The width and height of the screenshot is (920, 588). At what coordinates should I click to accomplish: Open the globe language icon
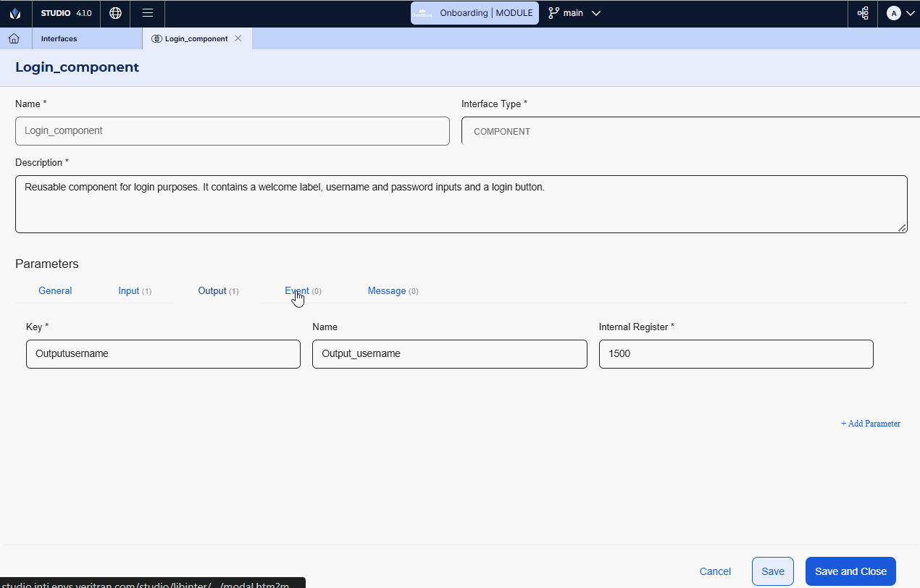115,13
